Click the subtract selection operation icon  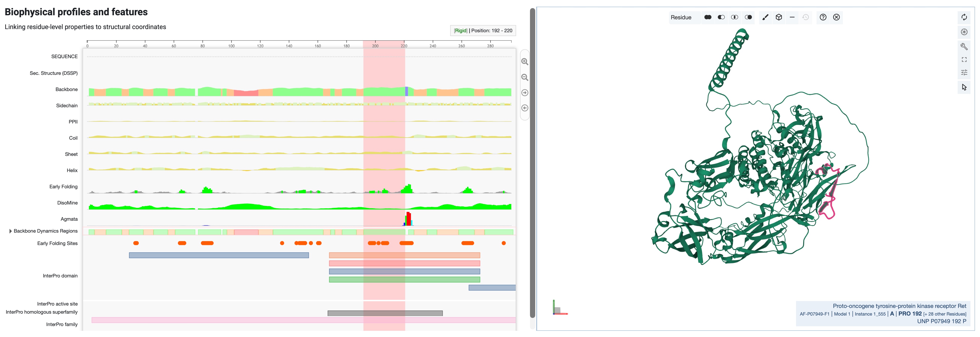[x=721, y=17]
